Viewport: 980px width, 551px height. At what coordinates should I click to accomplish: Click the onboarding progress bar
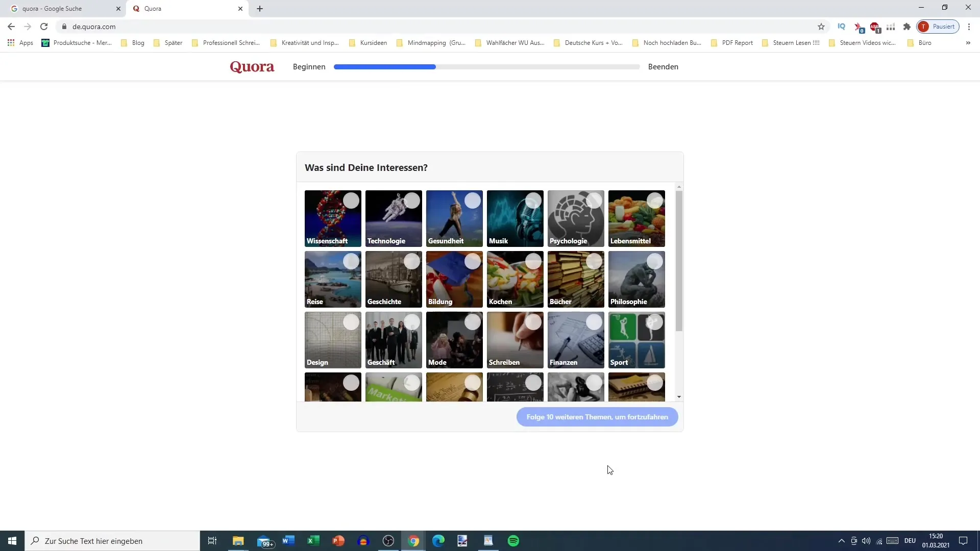[486, 67]
